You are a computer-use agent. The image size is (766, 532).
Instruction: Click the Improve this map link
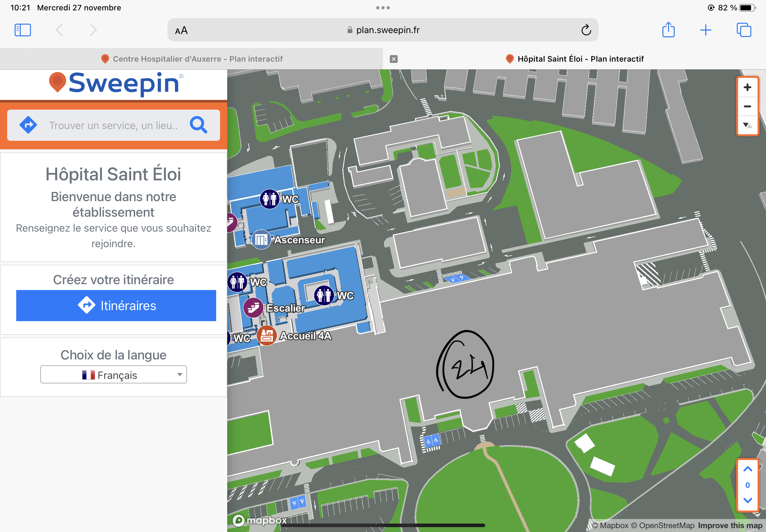coord(730,526)
